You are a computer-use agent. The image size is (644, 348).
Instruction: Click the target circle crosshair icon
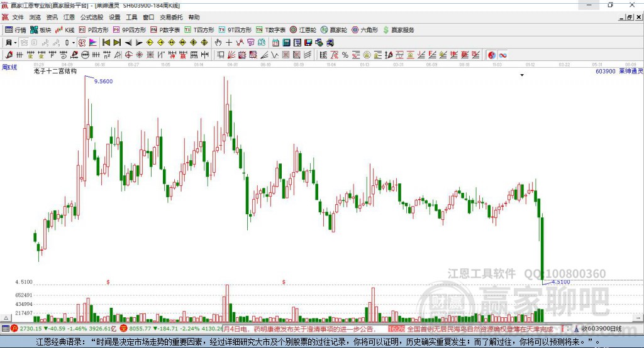click(x=128, y=55)
